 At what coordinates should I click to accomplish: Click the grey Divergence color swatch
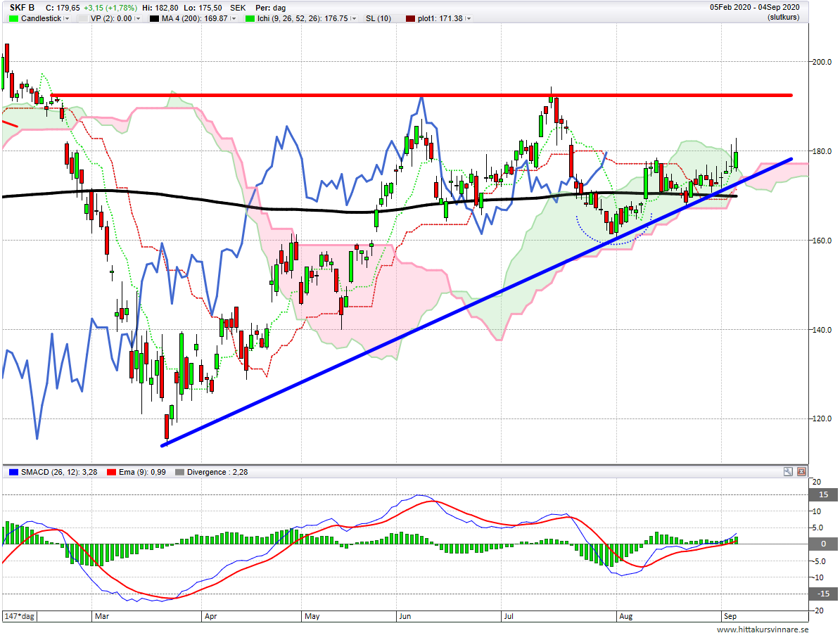coord(179,473)
